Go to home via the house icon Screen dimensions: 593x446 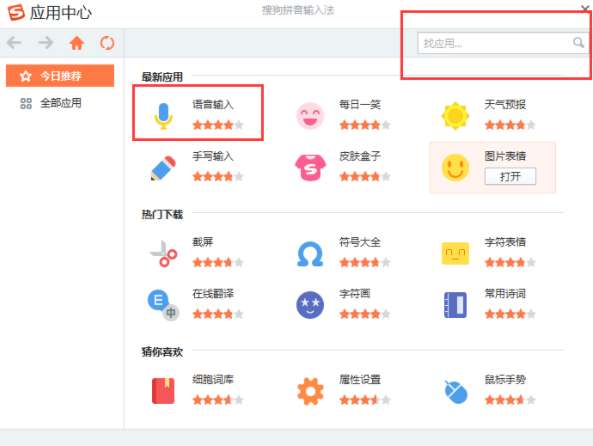[x=76, y=43]
